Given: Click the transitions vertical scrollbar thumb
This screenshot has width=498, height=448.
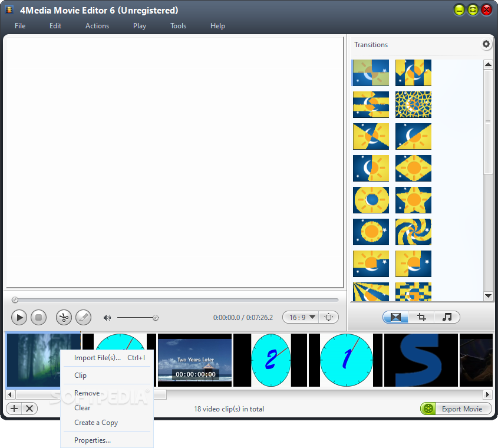Looking at the screenshot, I should tap(488, 121).
